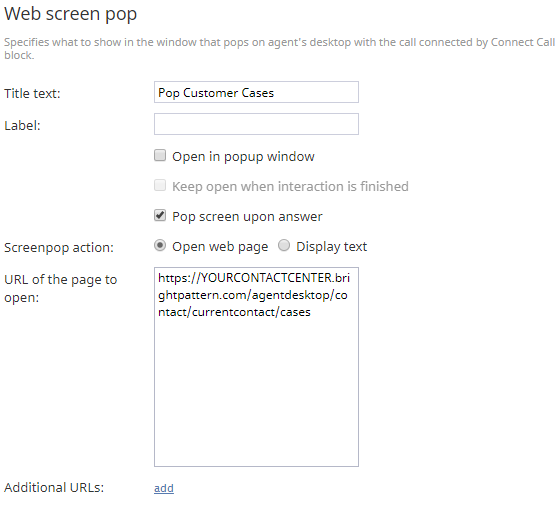Image resolution: width=560 pixels, height=512 pixels.
Task: Click the "Additional URLs:" label
Action: pos(54,488)
